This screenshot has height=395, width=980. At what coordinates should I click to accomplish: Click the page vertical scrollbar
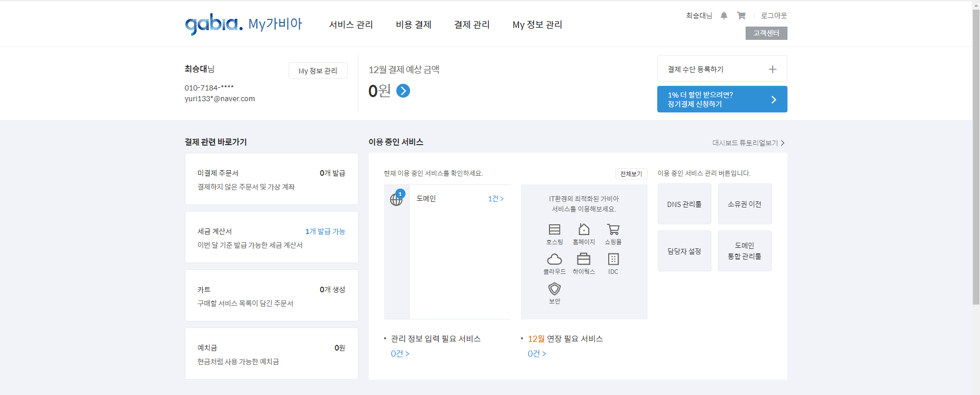[x=976, y=158]
